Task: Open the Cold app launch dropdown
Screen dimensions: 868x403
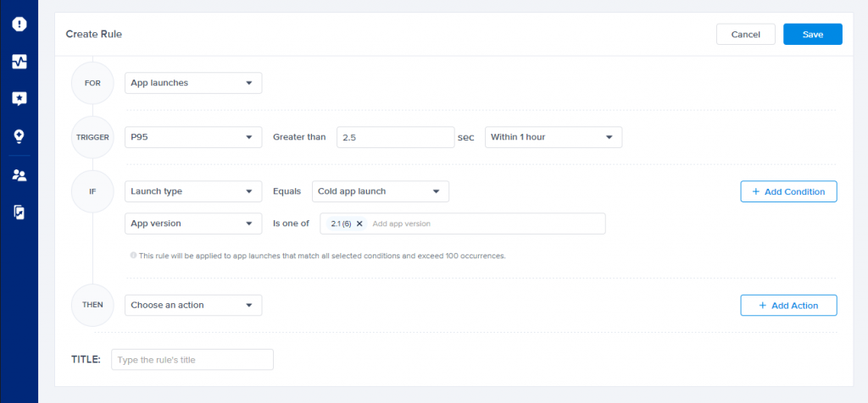Action: 380,191
